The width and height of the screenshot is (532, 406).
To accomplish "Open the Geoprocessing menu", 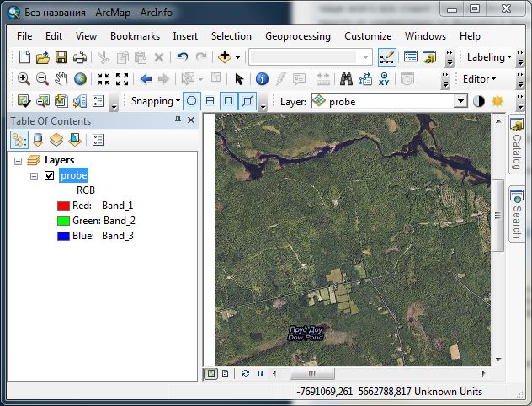I will click(x=297, y=36).
